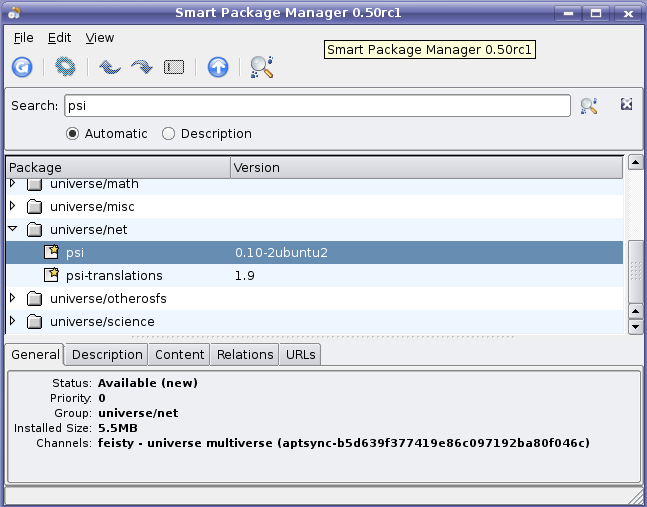Click the universe/otherosfs group label
The height and width of the screenshot is (507, 647).
tap(108, 298)
